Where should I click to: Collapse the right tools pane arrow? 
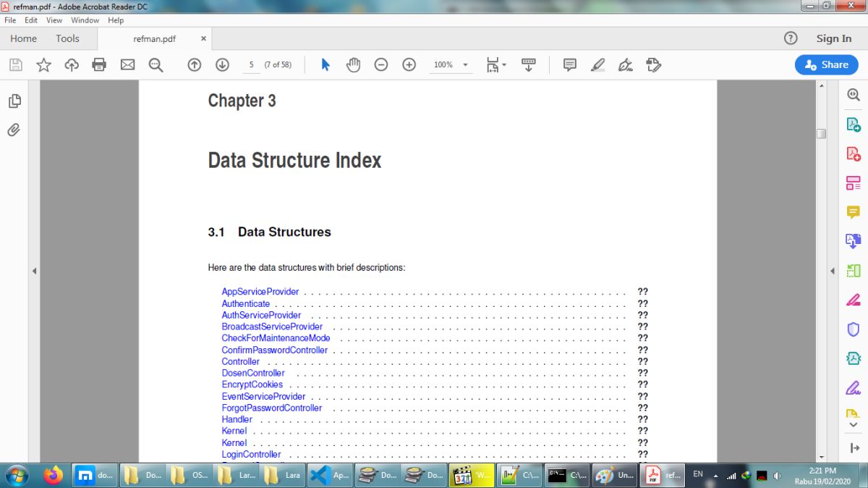click(854, 448)
